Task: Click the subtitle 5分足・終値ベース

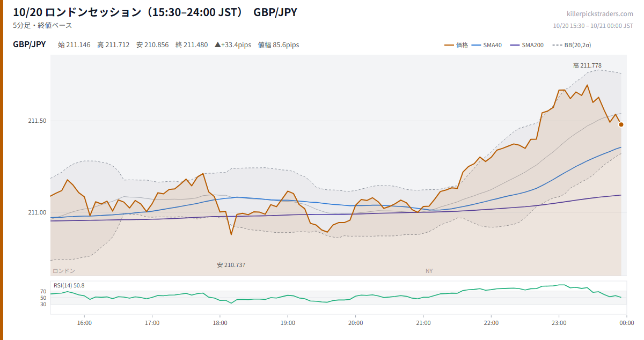Action: 42,25
